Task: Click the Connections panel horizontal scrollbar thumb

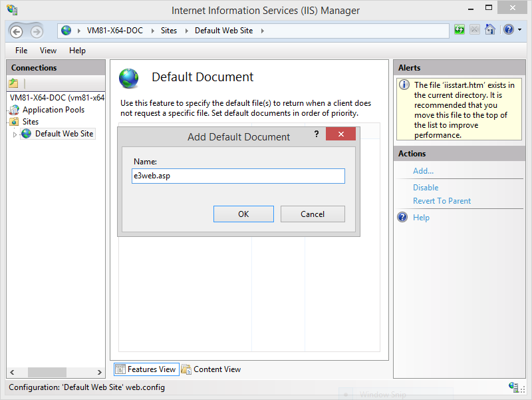Action: pos(47,373)
